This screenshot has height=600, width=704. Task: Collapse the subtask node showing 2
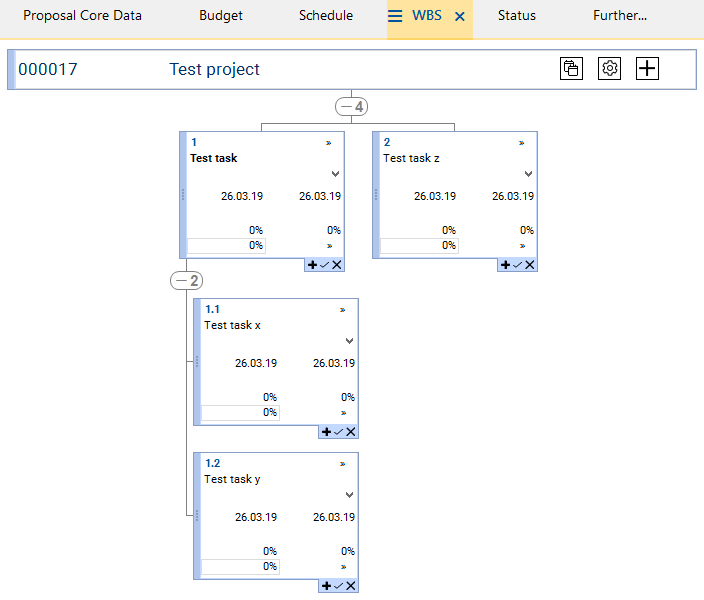187,281
